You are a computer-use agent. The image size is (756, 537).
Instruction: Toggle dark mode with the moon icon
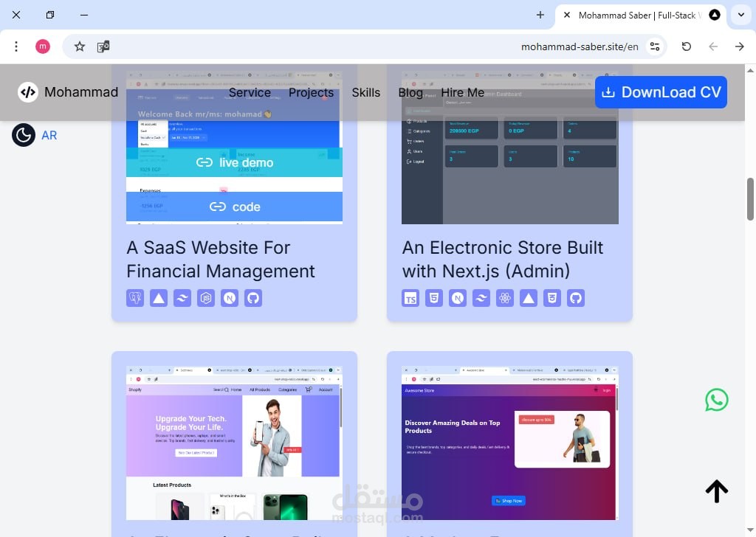(x=24, y=135)
